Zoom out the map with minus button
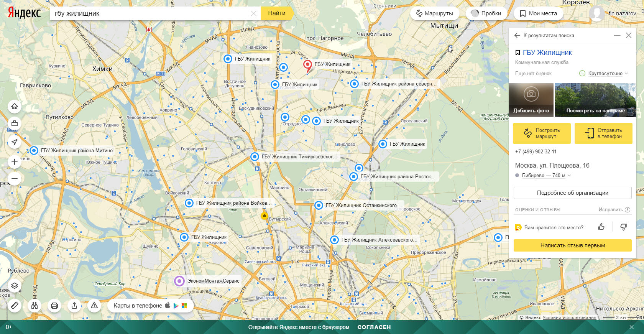Viewport: 644px width, 334px height. tap(15, 179)
